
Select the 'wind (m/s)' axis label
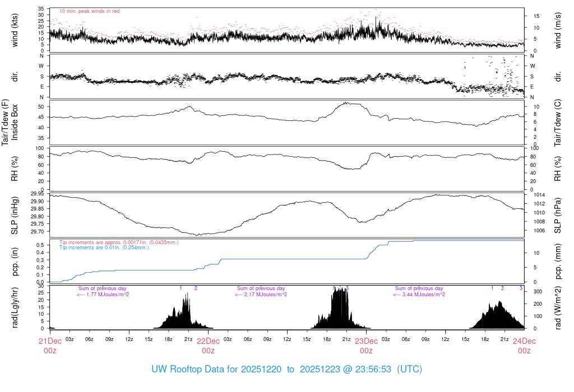tap(558, 30)
